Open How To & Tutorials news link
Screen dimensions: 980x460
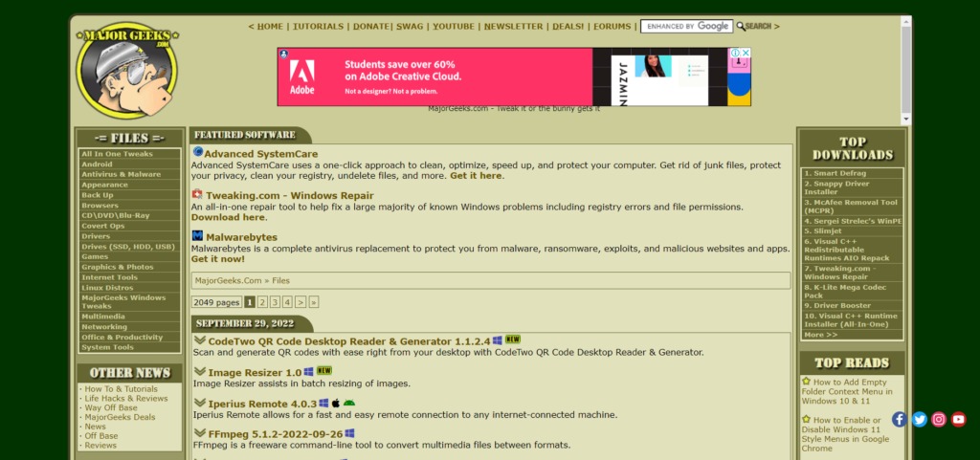click(x=122, y=389)
